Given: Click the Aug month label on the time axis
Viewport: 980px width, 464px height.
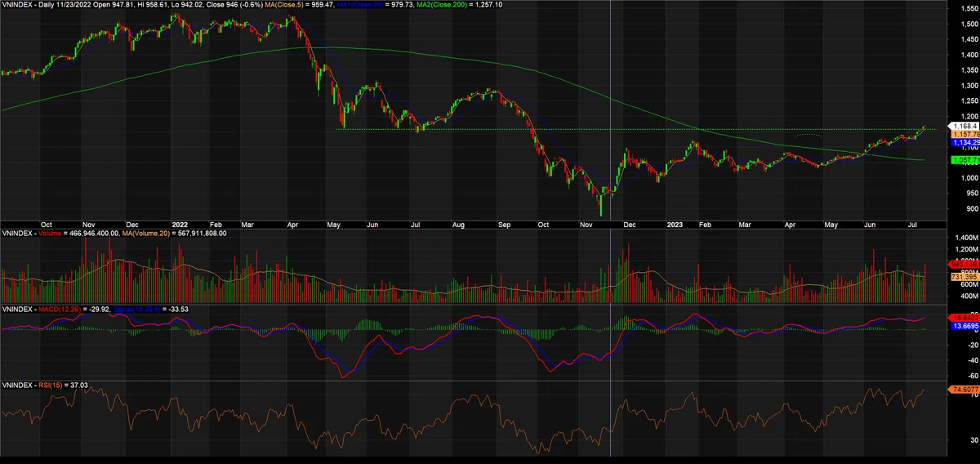Looking at the screenshot, I should [x=457, y=223].
